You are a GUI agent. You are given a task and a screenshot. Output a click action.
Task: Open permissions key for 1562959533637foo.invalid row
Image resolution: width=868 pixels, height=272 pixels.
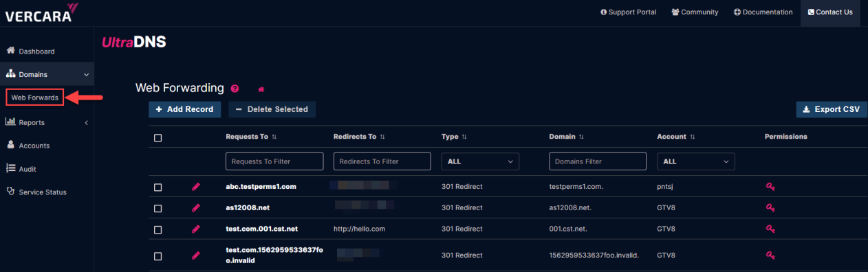coord(770,256)
